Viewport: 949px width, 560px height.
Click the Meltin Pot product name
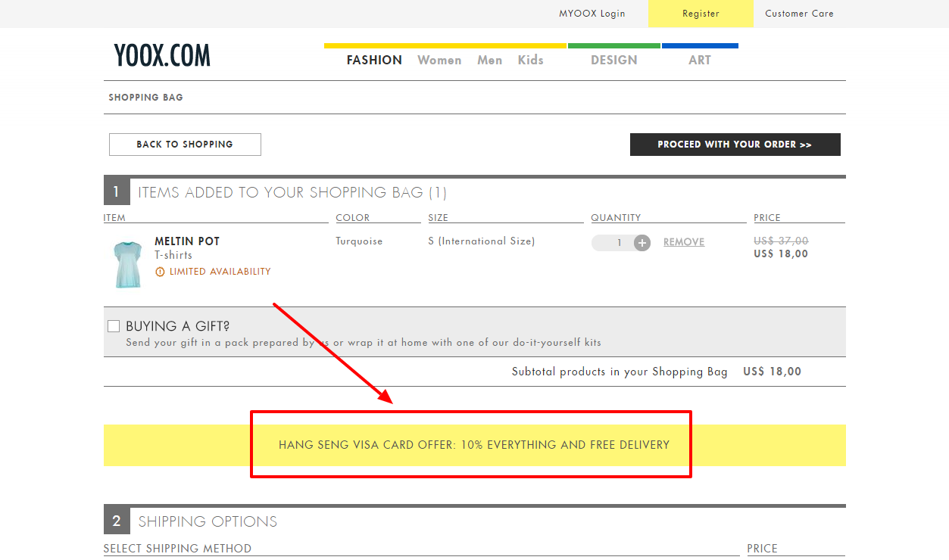pos(187,241)
